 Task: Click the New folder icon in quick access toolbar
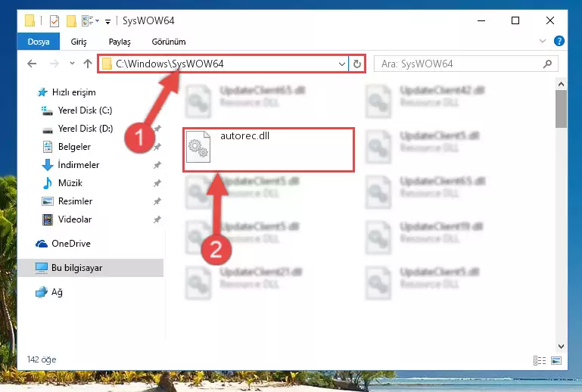tap(71, 20)
